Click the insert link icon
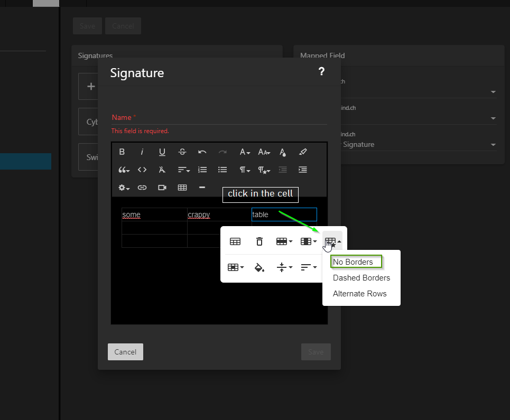Screen dimensions: 510x420 point(142,188)
